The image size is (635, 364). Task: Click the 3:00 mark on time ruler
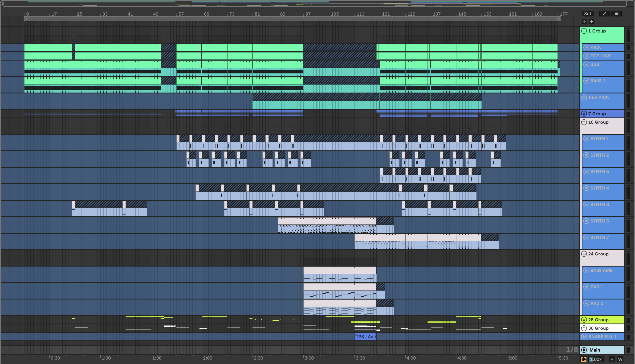(x=309, y=358)
